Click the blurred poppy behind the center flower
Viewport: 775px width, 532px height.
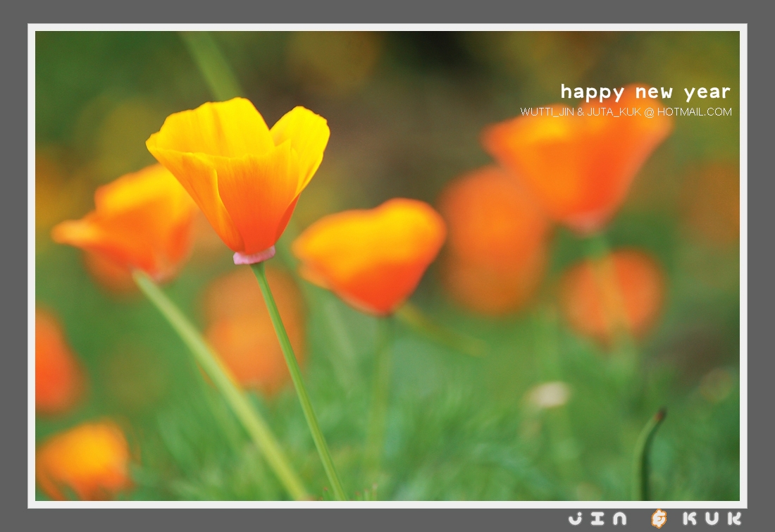[493, 240]
